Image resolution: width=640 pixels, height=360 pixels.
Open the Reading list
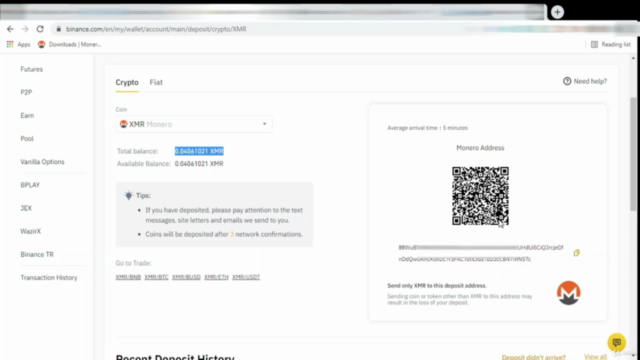click(611, 44)
